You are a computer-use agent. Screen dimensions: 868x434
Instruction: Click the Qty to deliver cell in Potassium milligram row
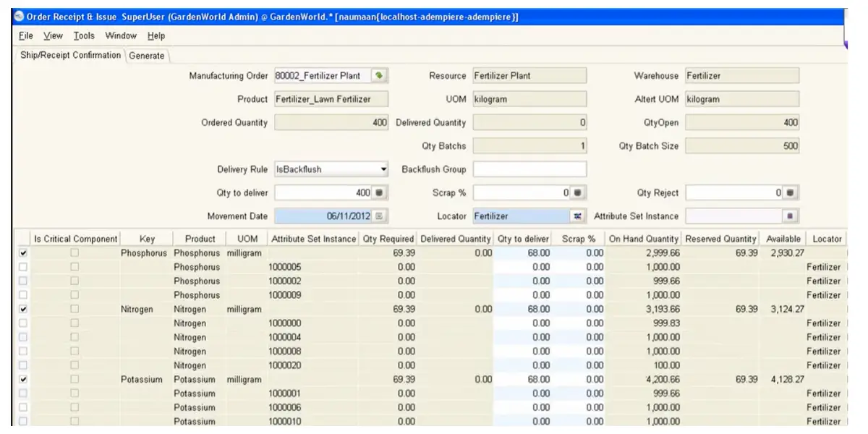(x=522, y=379)
